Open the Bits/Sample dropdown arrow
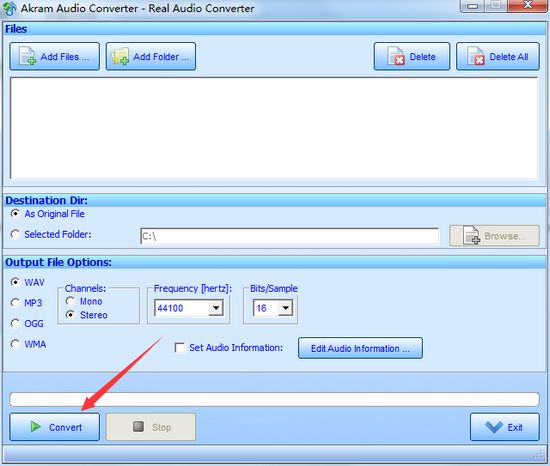550x466 pixels. click(286, 308)
